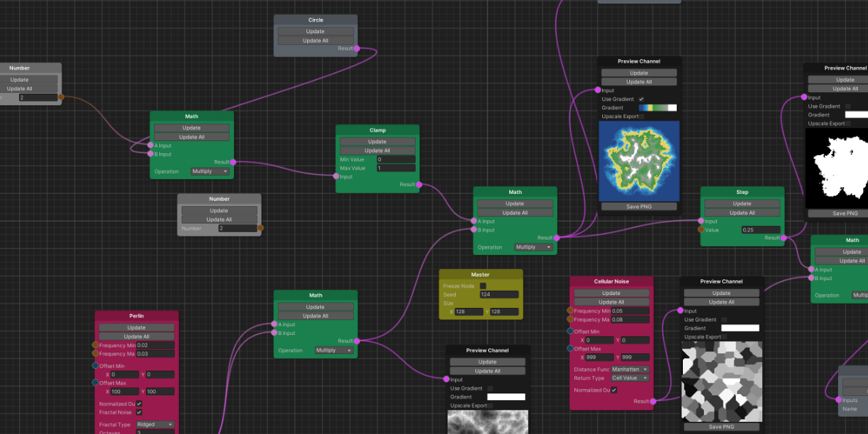Enable Freeze Node in the Master node
The height and width of the screenshot is (434, 868).
(x=483, y=286)
